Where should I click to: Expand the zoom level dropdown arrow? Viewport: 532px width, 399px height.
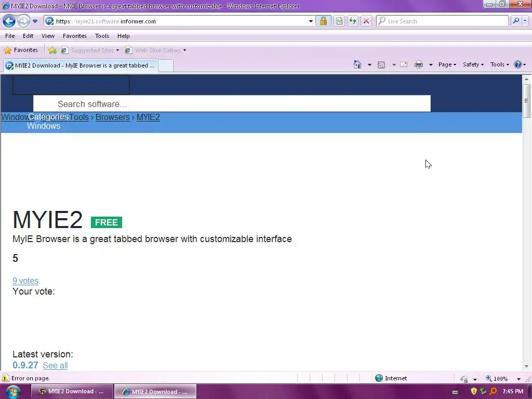point(518,379)
